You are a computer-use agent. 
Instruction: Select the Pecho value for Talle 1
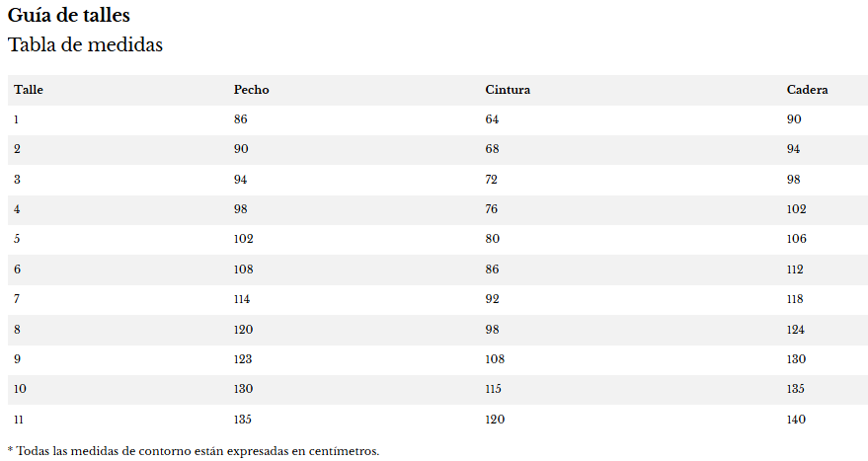point(241,119)
